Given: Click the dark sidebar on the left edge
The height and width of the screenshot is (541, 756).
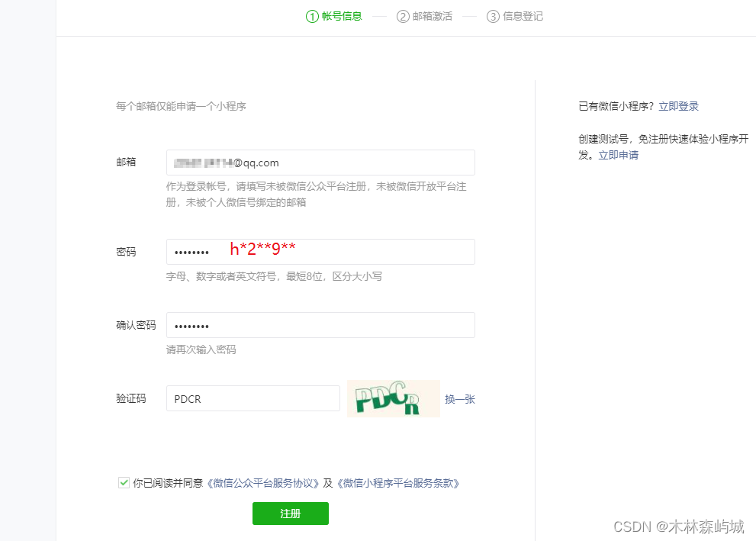Looking at the screenshot, I should [27, 270].
